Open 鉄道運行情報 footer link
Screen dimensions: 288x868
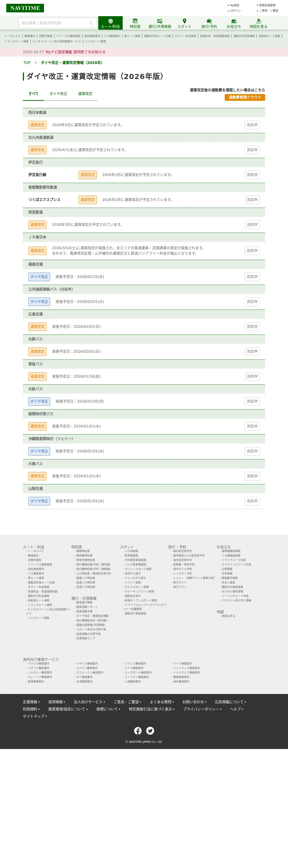(x=84, y=602)
